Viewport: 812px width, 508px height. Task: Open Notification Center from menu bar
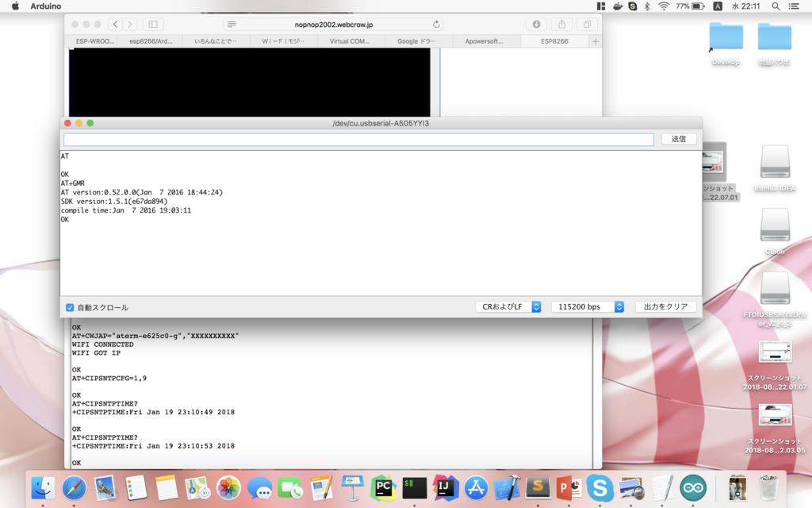click(793, 6)
